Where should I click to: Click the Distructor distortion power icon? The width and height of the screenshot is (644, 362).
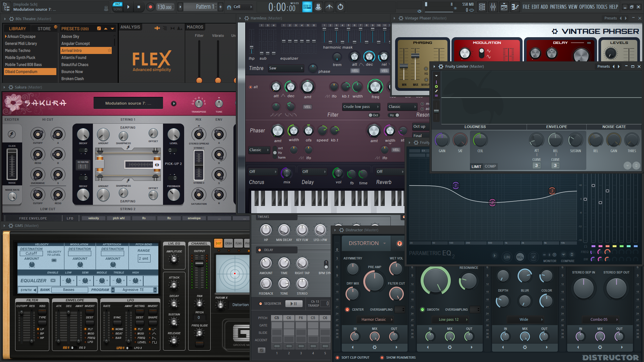tap(399, 244)
